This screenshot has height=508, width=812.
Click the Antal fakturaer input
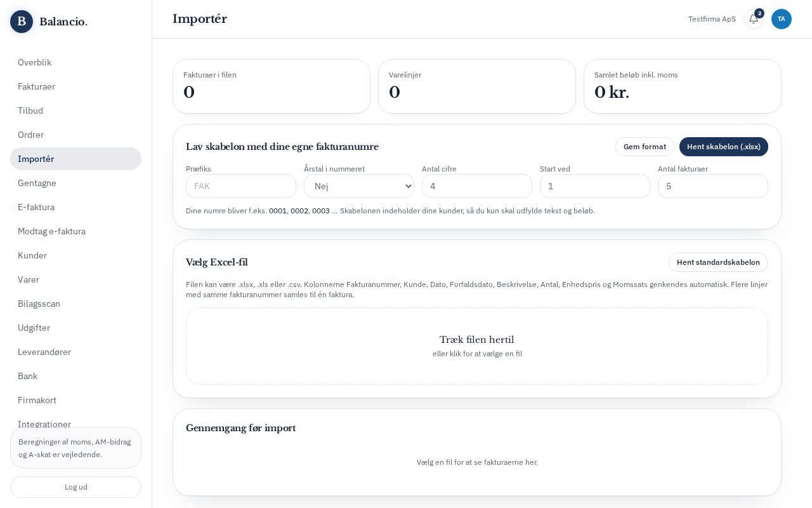[713, 186]
